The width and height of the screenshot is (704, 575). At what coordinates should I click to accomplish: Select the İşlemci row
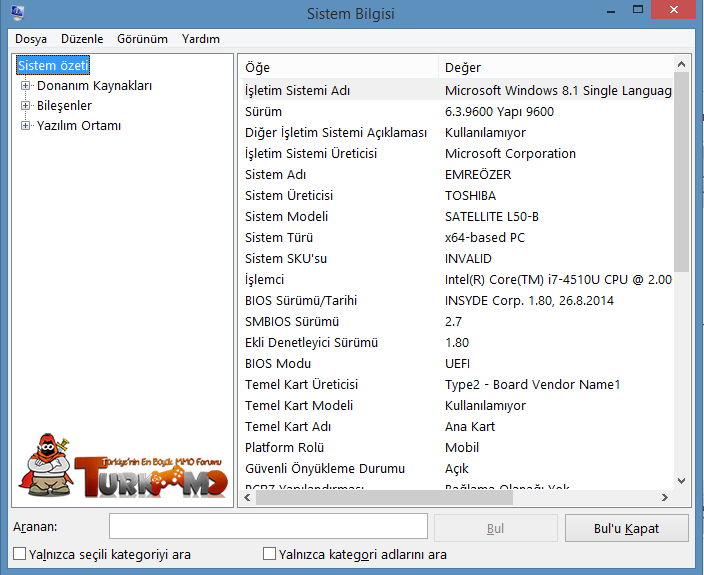pos(456,280)
